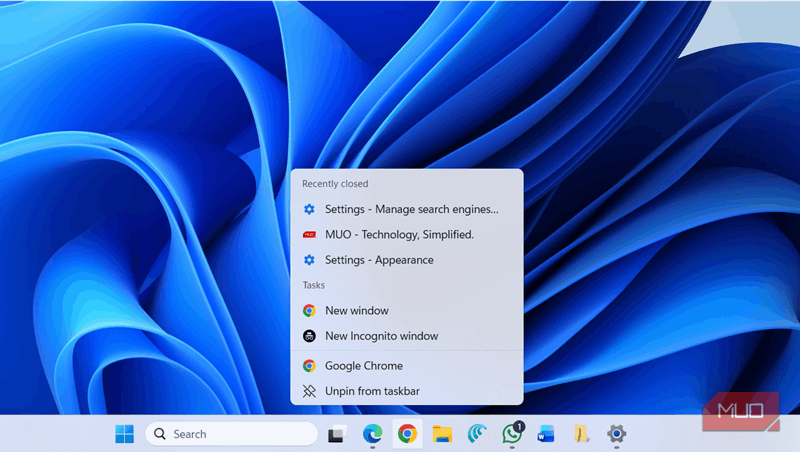Open the Settings gear on taskbar
Image resolution: width=800 pixels, height=452 pixels.
[x=617, y=434]
